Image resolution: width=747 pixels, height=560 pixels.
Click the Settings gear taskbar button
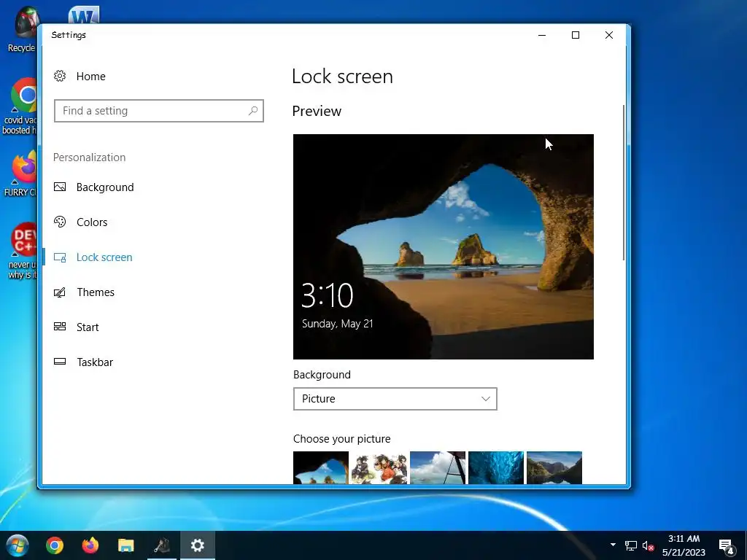[197, 545]
